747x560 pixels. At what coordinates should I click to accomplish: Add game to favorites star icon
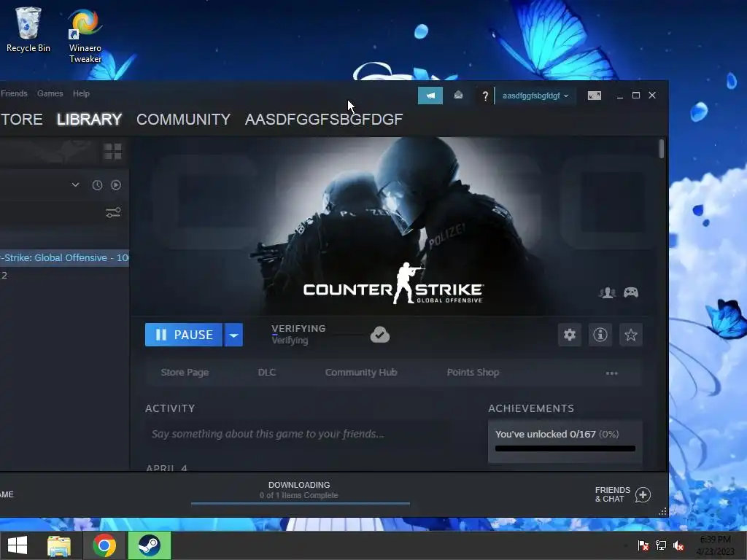(x=631, y=335)
